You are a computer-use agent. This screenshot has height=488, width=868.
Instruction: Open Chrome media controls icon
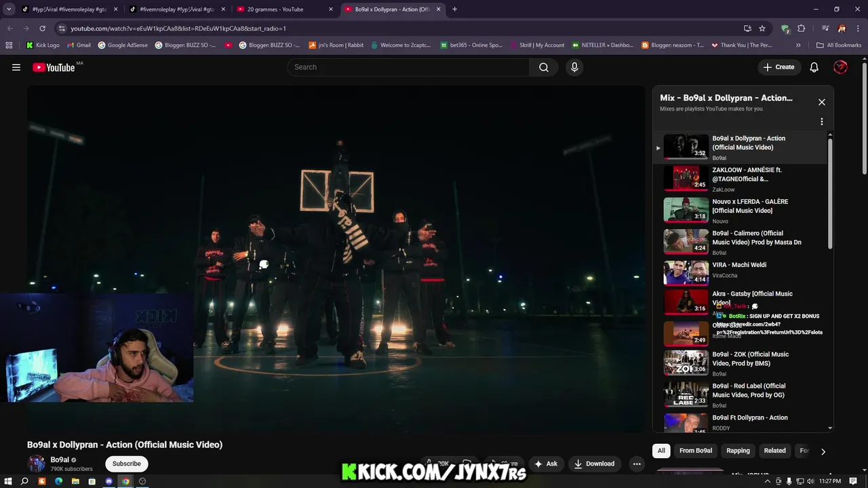[x=825, y=28]
